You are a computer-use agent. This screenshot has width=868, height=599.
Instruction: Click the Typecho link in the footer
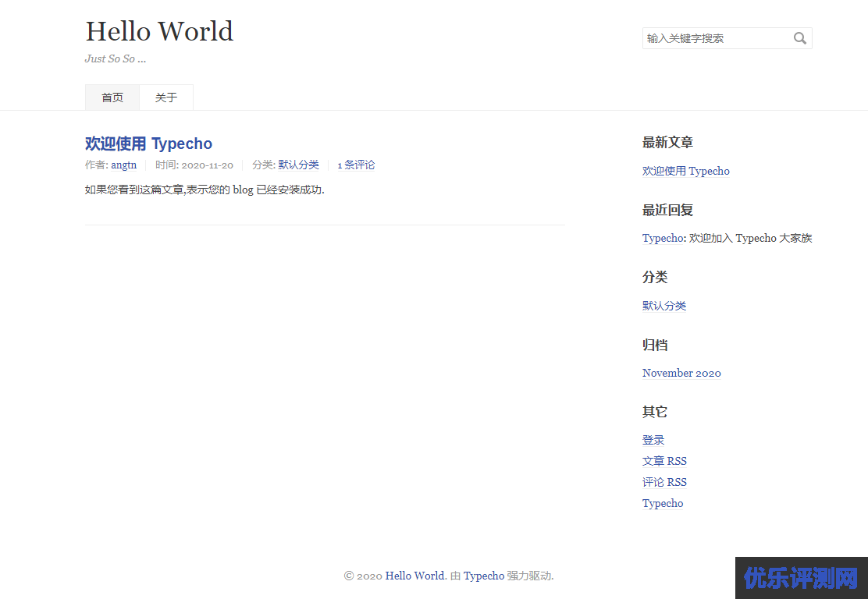(x=484, y=576)
